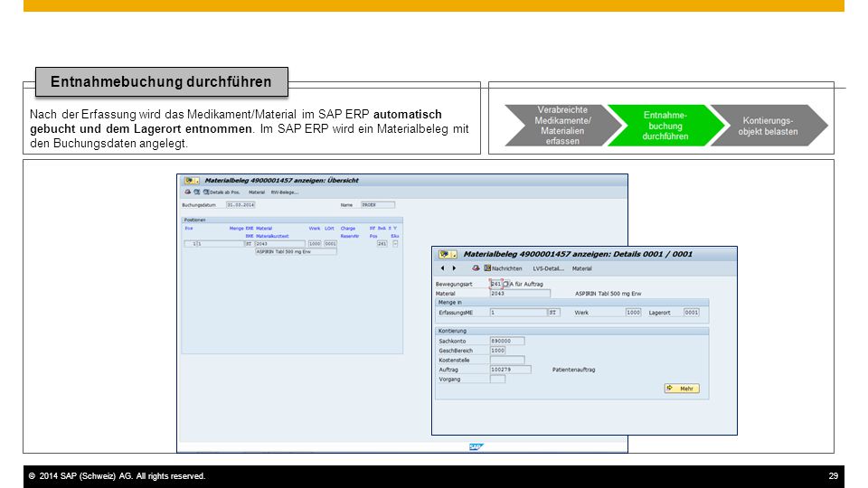Click the 'A für Auftrag' text beside Bewegungsart
The width and height of the screenshot is (868, 488).
526,285
